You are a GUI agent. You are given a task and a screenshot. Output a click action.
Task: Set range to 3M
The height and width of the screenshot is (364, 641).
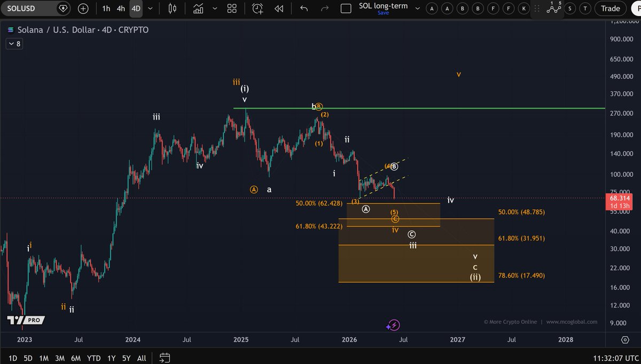click(60, 358)
